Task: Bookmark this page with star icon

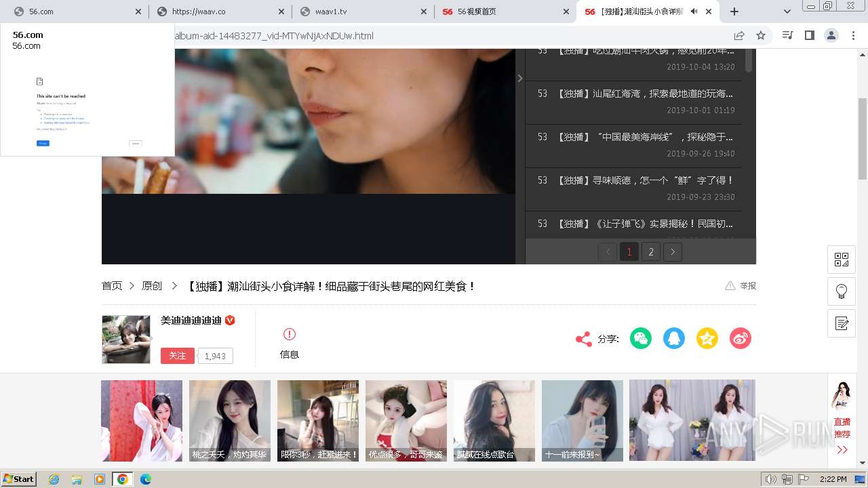Action: [761, 35]
